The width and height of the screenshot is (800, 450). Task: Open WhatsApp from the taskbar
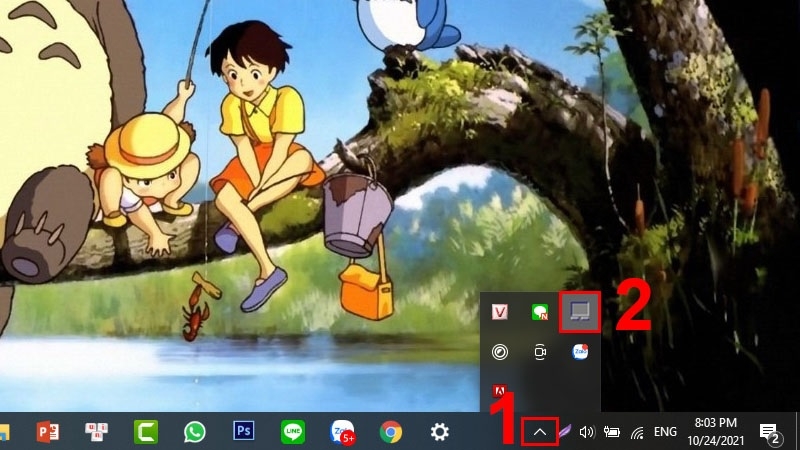(194, 432)
